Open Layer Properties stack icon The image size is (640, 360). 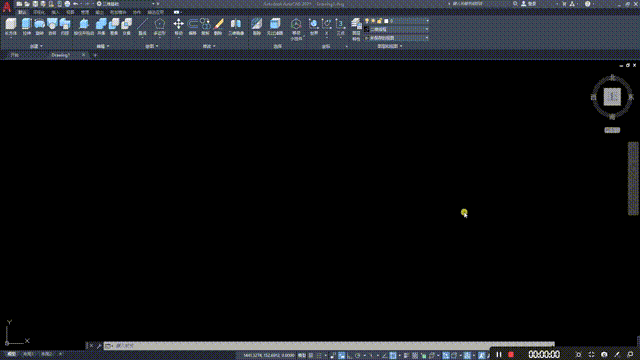pyautogui.click(x=356, y=29)
